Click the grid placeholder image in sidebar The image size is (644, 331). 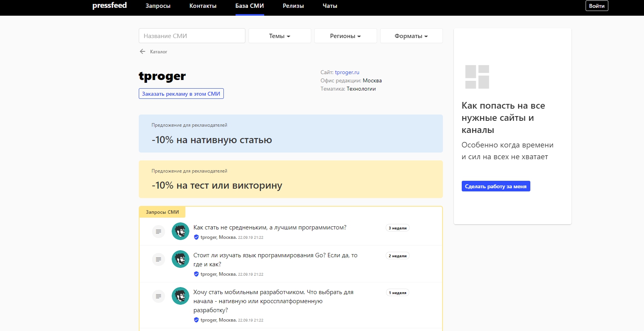(x=477, y=77)
